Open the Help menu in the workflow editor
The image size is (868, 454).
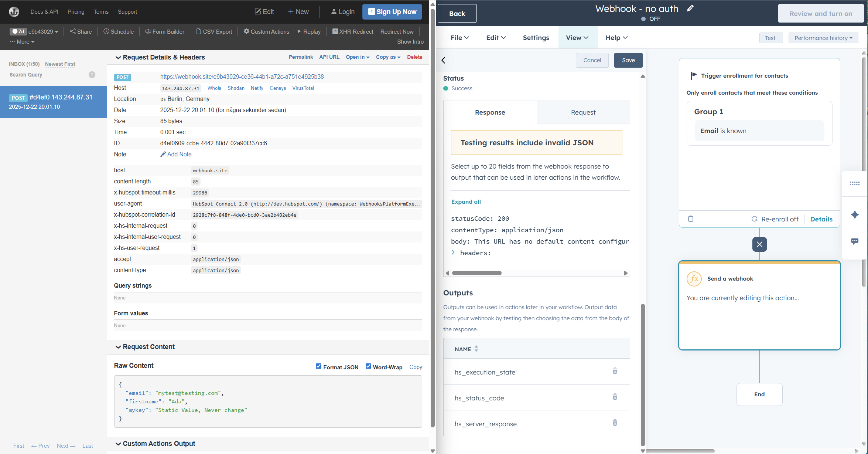click(616, 37)
